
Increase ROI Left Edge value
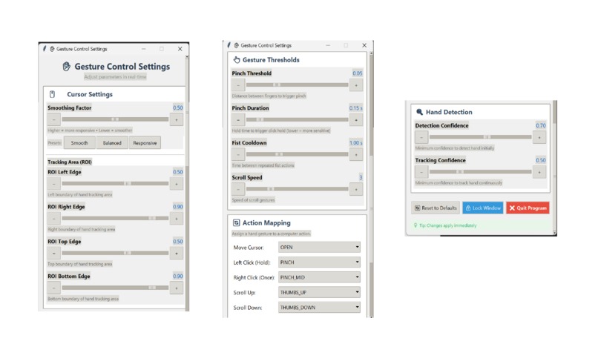coord(176,184)
